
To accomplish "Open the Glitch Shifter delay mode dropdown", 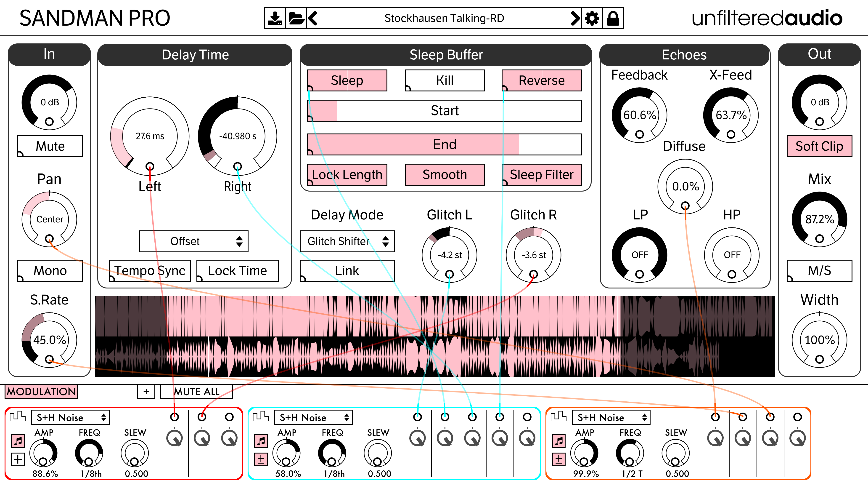I will [x=347, y=241].
